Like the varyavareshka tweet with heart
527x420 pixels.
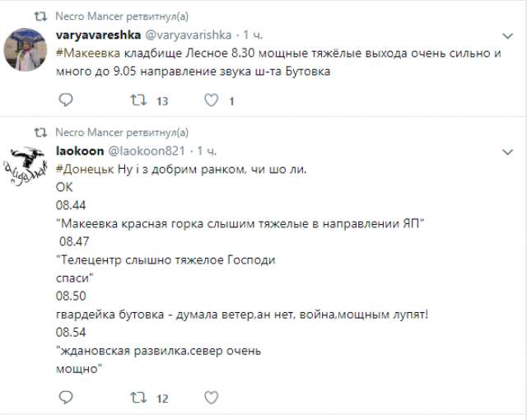(x=212, y=101)
